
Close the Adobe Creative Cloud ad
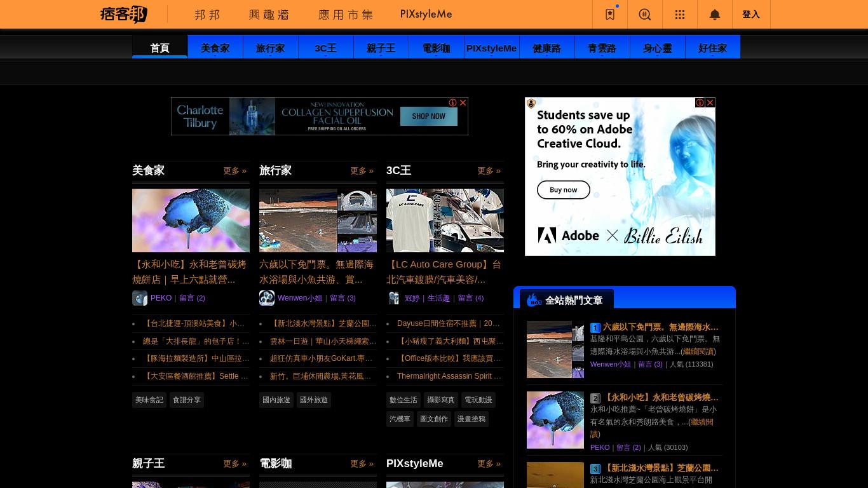tap(710, 102)
